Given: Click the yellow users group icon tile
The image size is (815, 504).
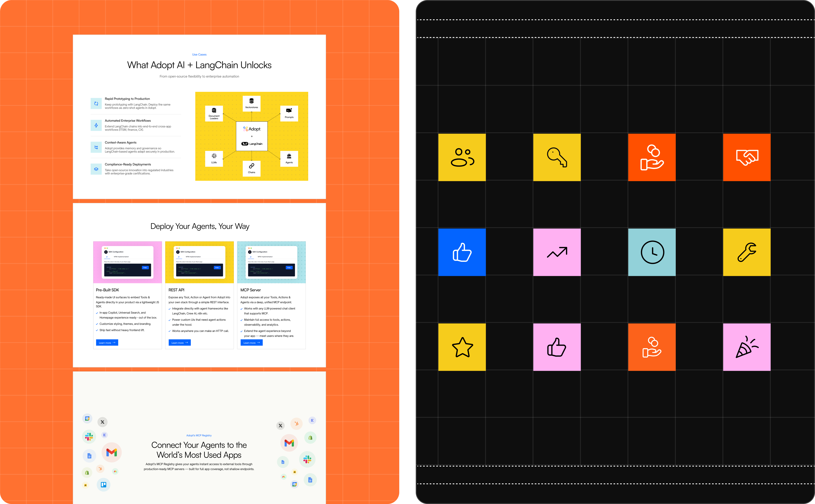Looking at the screenshot, I should click(x=462, y=157).
